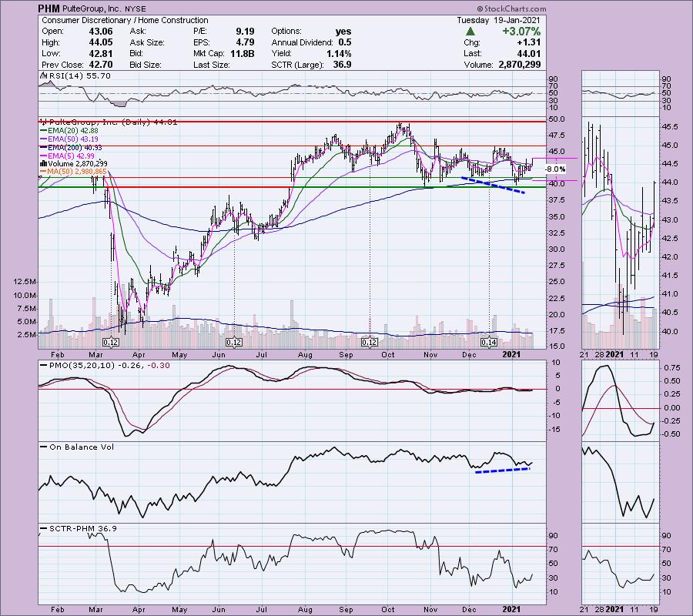Click the EPS value 4.79
Screen dimensions: 693x616
pyautogui.click(x=245, y=42)
